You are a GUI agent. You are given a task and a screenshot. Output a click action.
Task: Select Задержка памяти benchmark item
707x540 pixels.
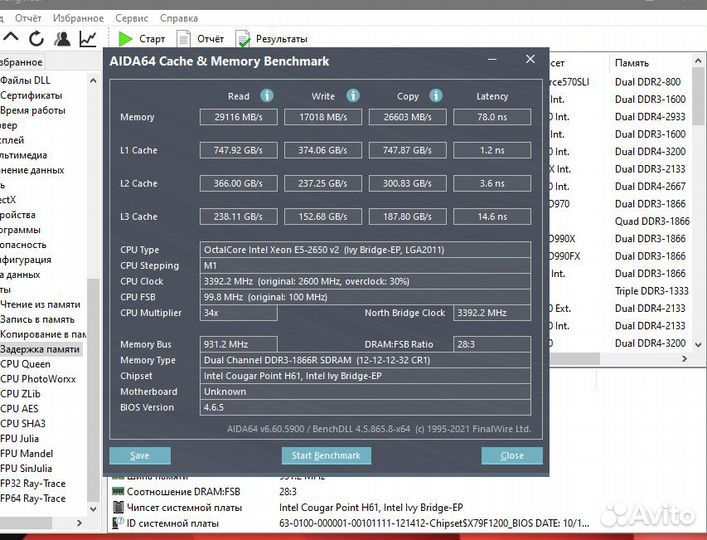pyautogui.click(x=40, y=349)
